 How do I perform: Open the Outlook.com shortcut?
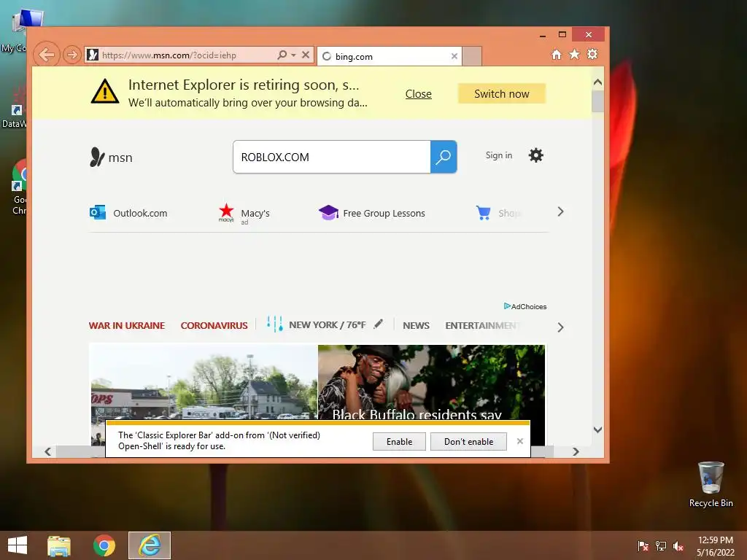(128, 213)
